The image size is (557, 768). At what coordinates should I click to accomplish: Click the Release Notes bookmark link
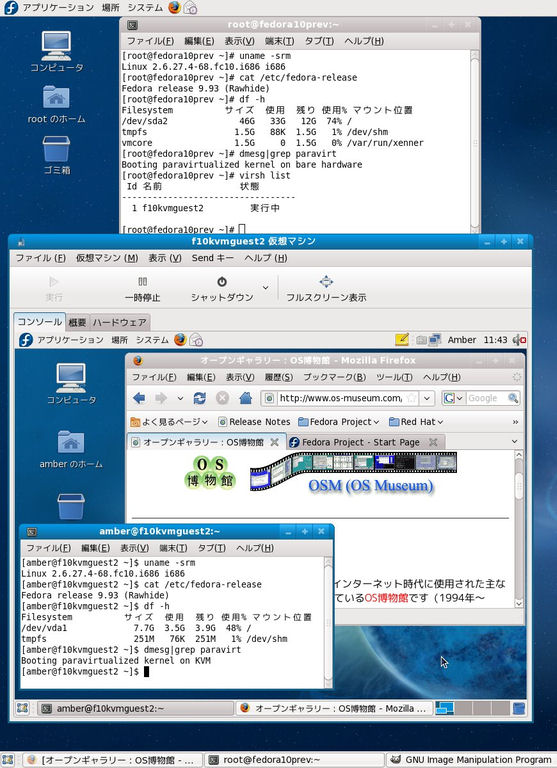point(254,422)
